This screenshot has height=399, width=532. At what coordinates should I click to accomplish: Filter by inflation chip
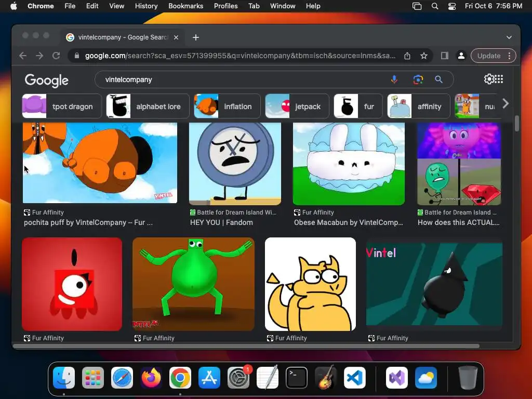tap(227, 106)
